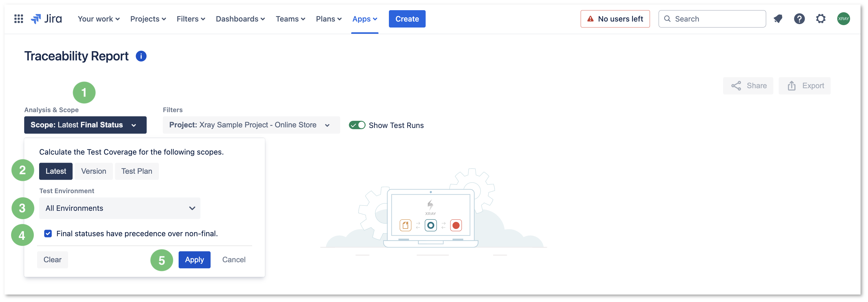
Task: Open the notifications bell icon
Action: pos(778,19)
